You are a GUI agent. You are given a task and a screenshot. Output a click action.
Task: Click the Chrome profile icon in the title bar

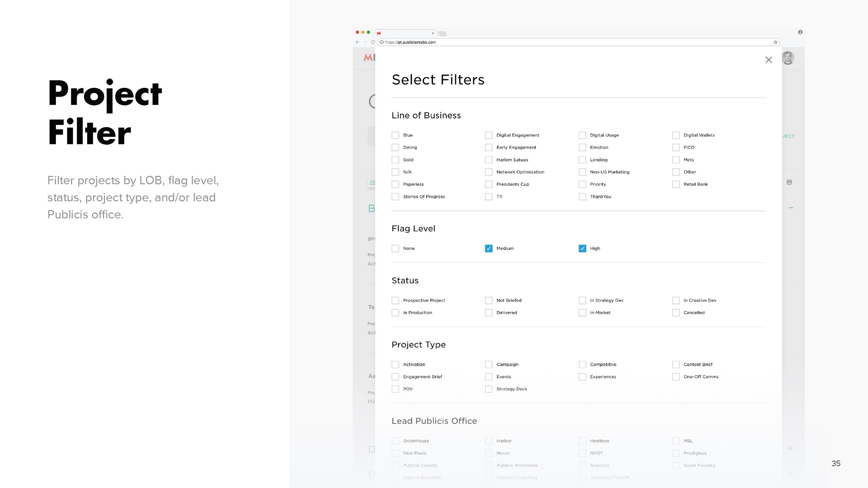tap(800, 32)
